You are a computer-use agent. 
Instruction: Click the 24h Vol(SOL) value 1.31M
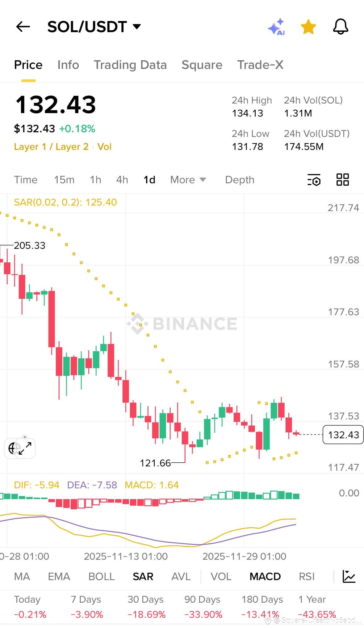click(298, 113)
